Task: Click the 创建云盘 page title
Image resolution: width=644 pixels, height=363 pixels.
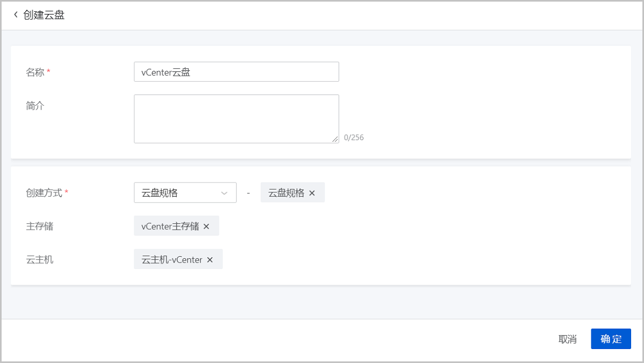Action: click(44, 15)
